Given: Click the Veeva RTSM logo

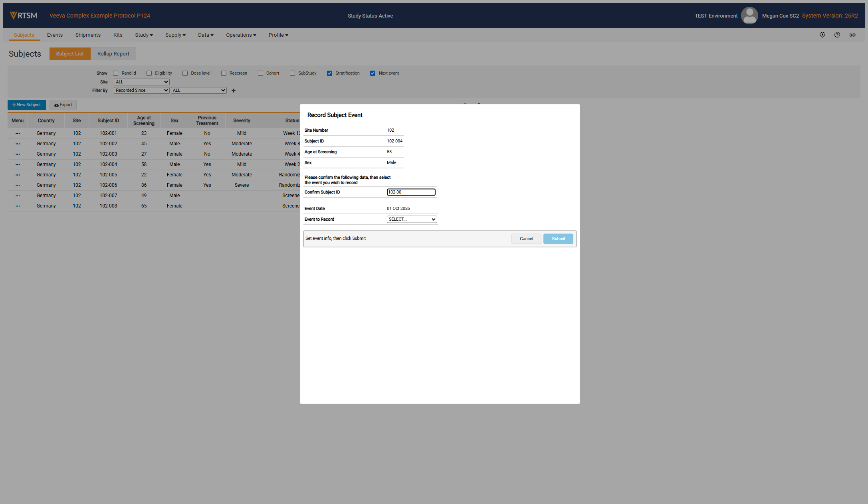Looking at the screenshot, I should 24,16.
